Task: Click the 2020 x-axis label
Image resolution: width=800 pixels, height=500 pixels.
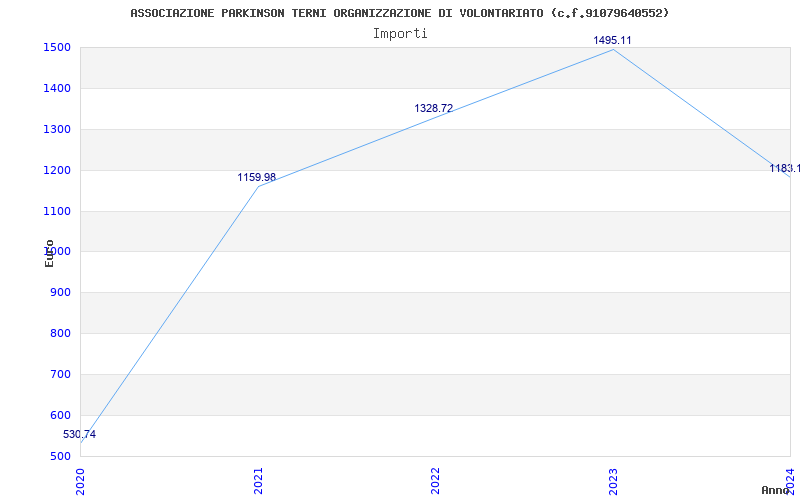Action: click(x=81, y=482)
